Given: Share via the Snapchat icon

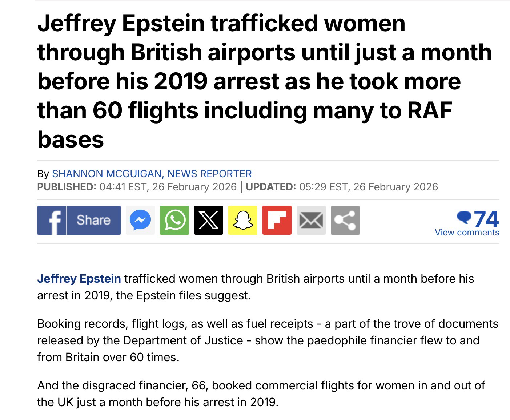Looking at the screenshot, I should (242, 220).
